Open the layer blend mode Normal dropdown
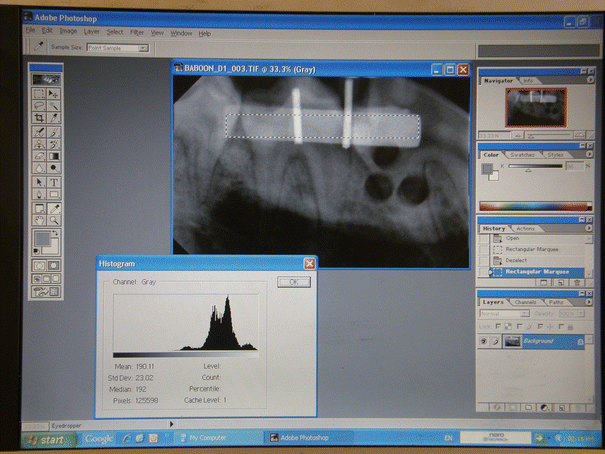This screenshot has width=605, height=454. 505,313
